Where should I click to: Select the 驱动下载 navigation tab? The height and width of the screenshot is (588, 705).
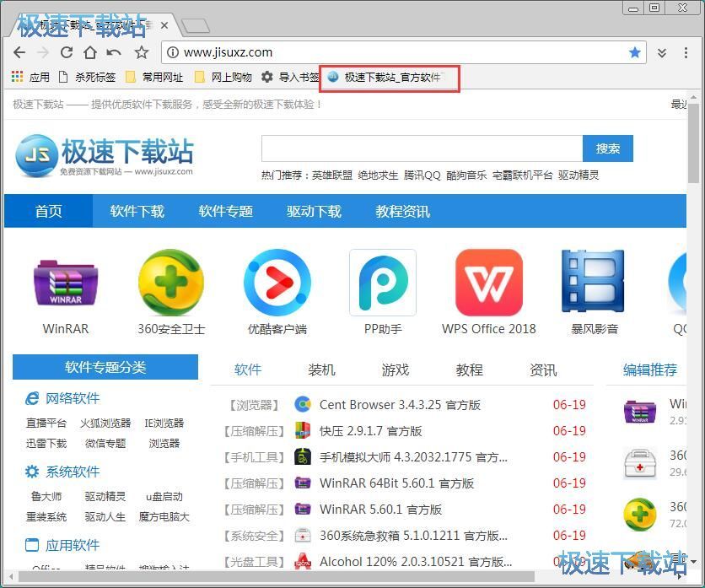pos(315,211)
